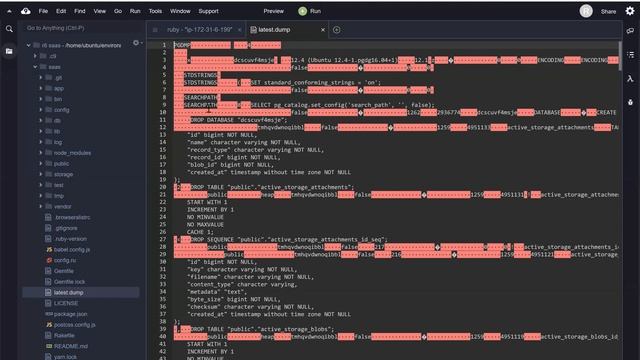The image size is (640, 360).
Task: Open the View menu
Action: pyautogui.click(x=100, y=11)
